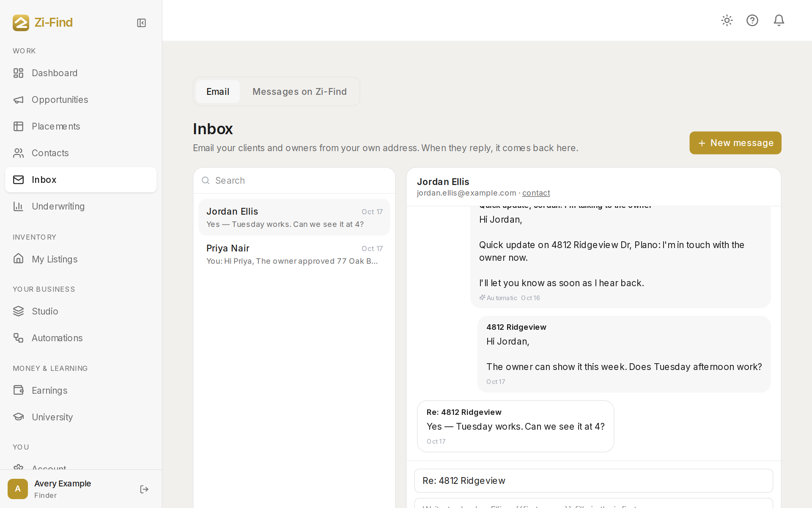Click the 'Does Tuesday afternoon work?' message
The image size is (812, 508).
coord(624,354)
